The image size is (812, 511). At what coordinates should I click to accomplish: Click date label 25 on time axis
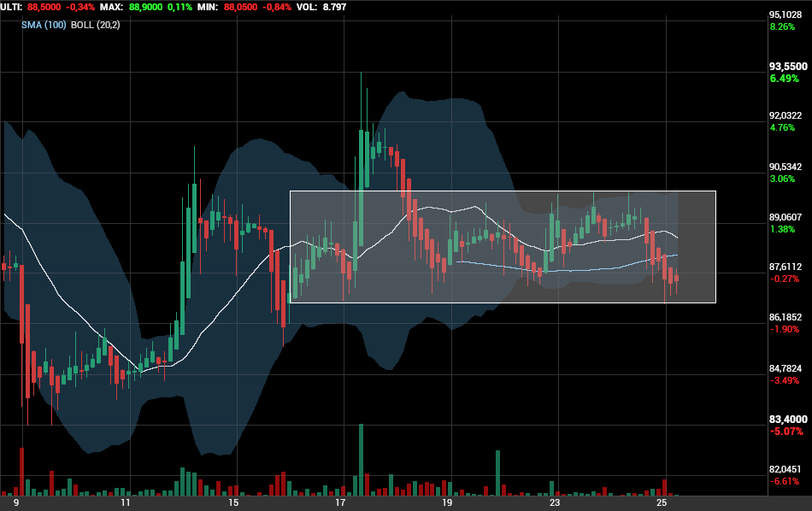662,502
